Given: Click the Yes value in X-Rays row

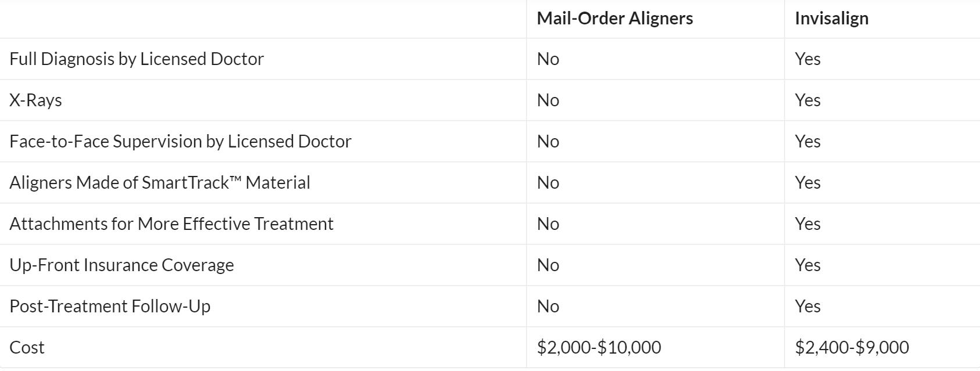Looking at the screenshot, I should pos(807,100).
